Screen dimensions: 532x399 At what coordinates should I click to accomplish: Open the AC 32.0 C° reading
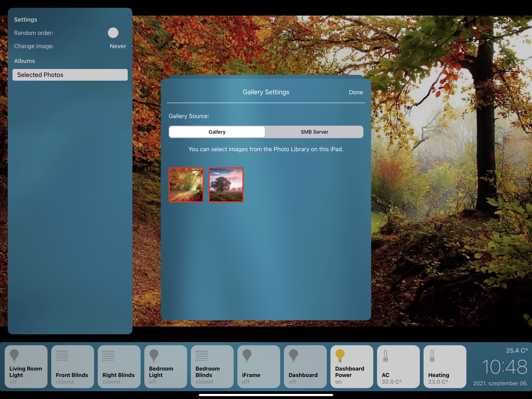pos(392,382)
